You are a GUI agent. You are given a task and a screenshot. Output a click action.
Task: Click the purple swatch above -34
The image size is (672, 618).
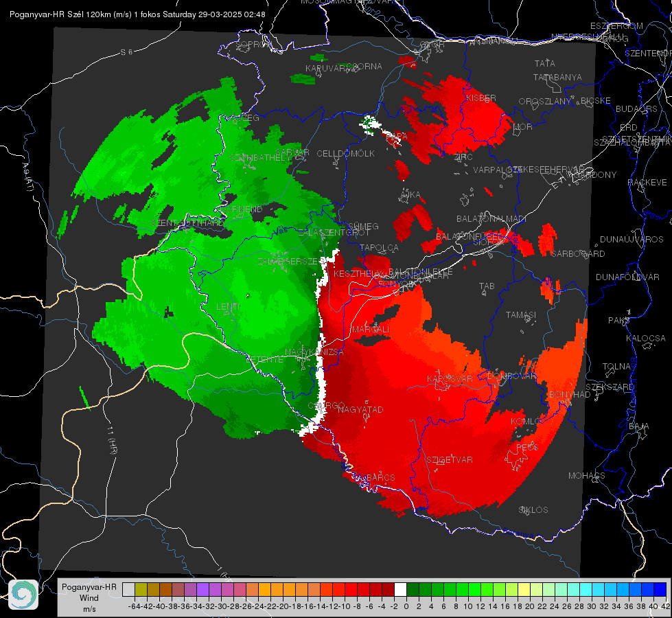202,590
